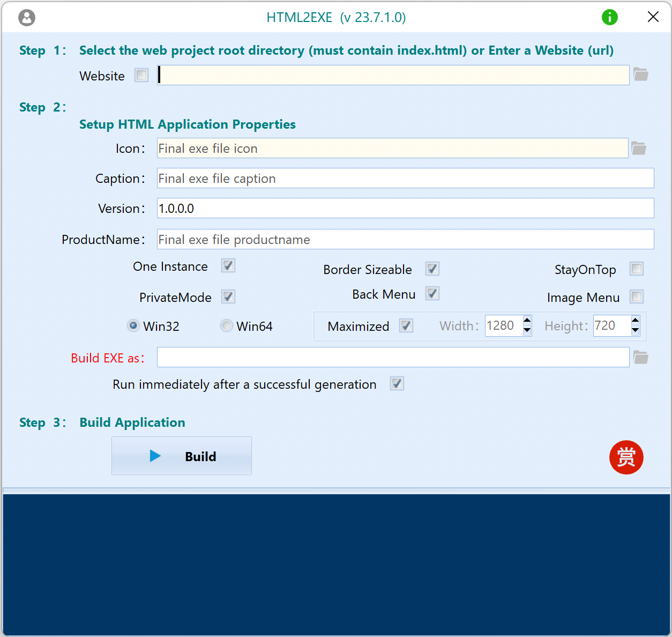The width and height of the screenshot is (672, 637).
Task: Click the Width field showing 1280
Action: [504, 325]
